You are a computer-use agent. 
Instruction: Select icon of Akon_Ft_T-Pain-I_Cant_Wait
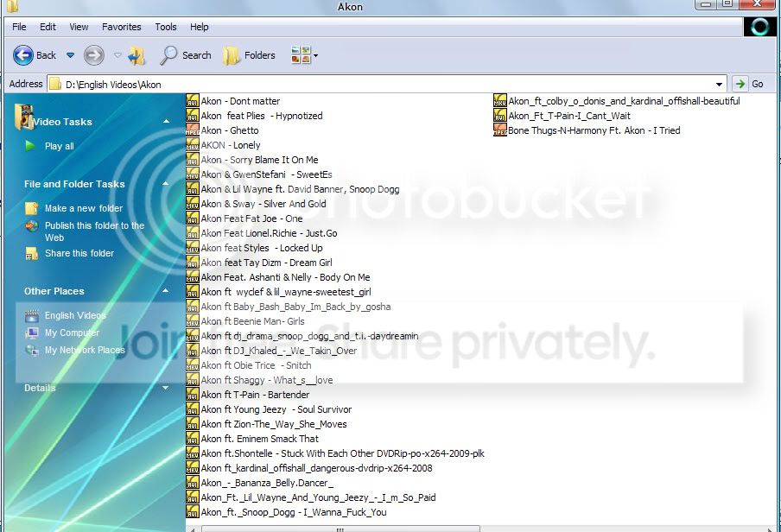point(500,116)
